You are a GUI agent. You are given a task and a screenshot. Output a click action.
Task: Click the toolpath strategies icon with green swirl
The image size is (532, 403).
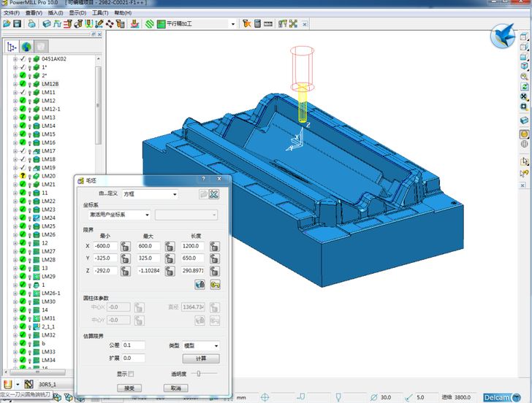click(x=150, y=23)
